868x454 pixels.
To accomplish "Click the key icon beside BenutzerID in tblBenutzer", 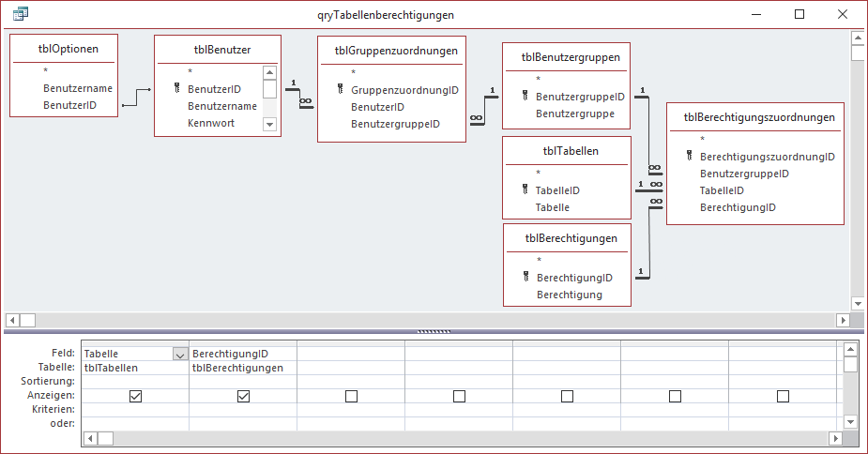I will 175,89.
